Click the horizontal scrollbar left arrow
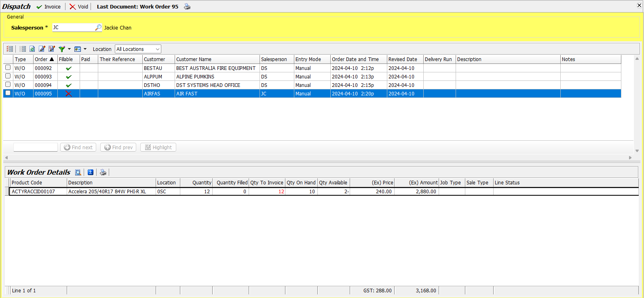This screenshot has height=298, width=644. click(x=6, y=158)
